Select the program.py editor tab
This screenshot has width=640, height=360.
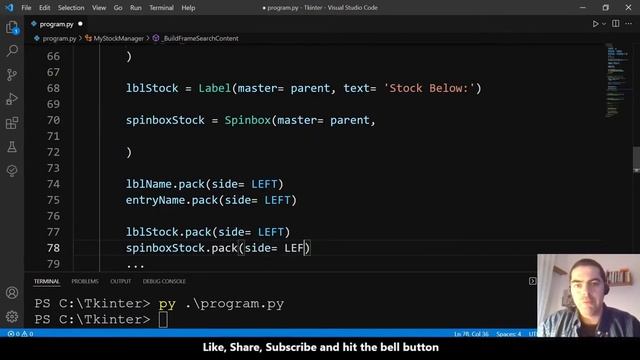56,24
